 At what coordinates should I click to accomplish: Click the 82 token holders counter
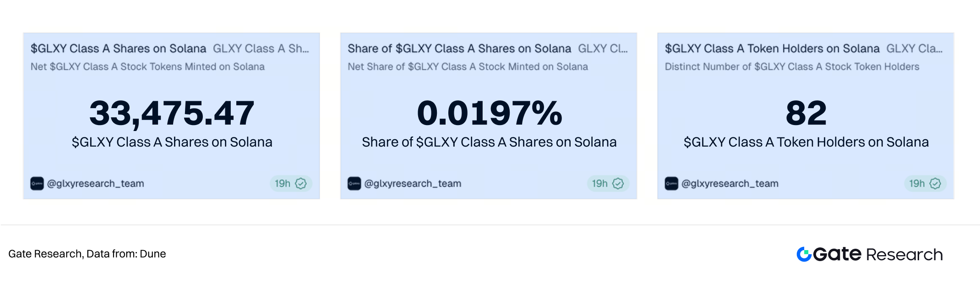click(x=806, y=113)
